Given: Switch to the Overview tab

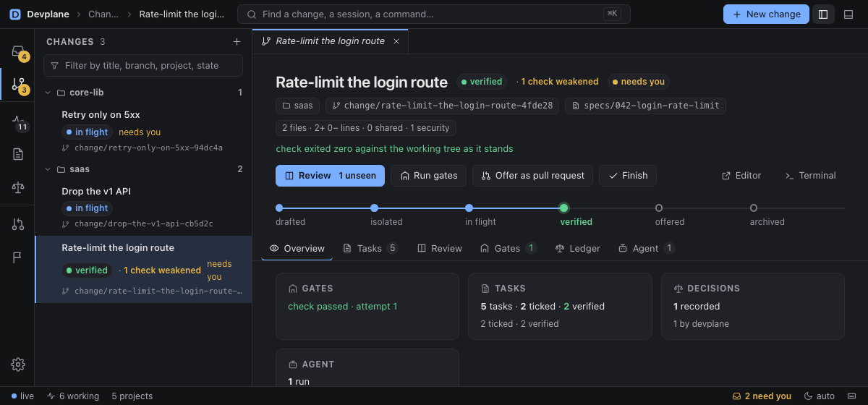Looking at the screenshot, I should coord(297,248).
